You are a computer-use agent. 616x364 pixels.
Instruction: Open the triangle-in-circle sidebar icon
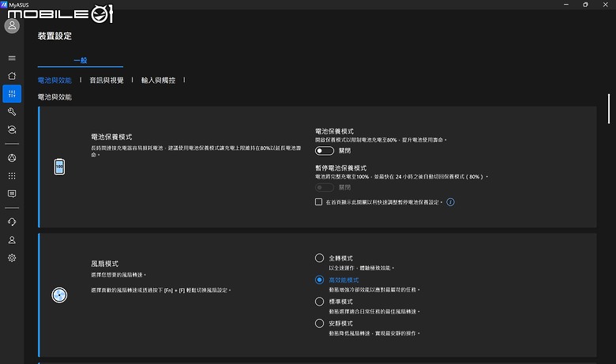[x=12, y=158]
